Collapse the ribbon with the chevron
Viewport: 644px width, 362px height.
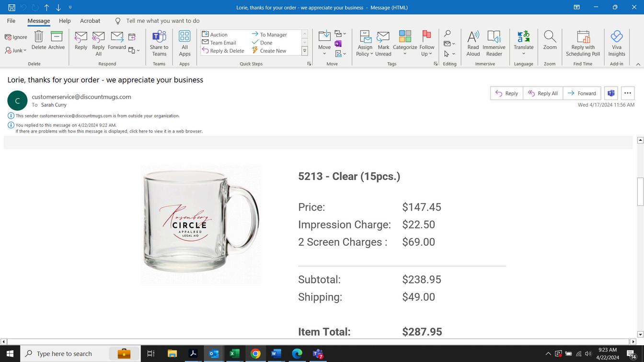click(638, 64)
